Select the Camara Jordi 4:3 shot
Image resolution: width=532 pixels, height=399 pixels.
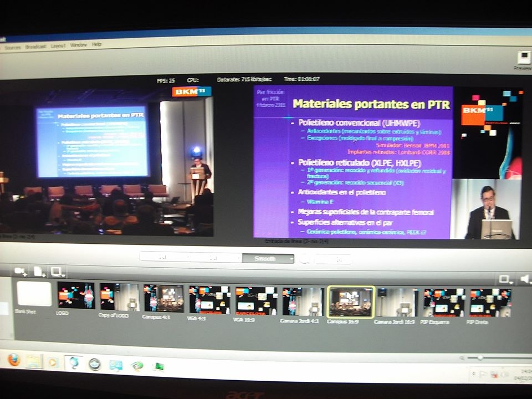pyautogui.click(x=303, y=301)
